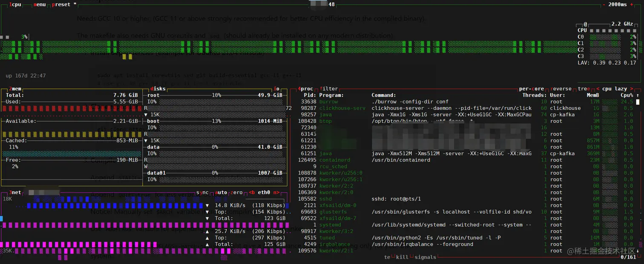Image resolution: width=644 pixels, height=264 pixels.
Task: Click the left arrow before cpu lazy sort
Action: pos(598,89)
